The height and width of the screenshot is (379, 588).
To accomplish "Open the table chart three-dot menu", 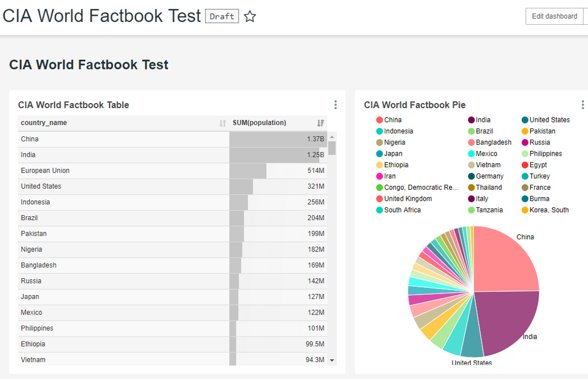I will (335, 105).
